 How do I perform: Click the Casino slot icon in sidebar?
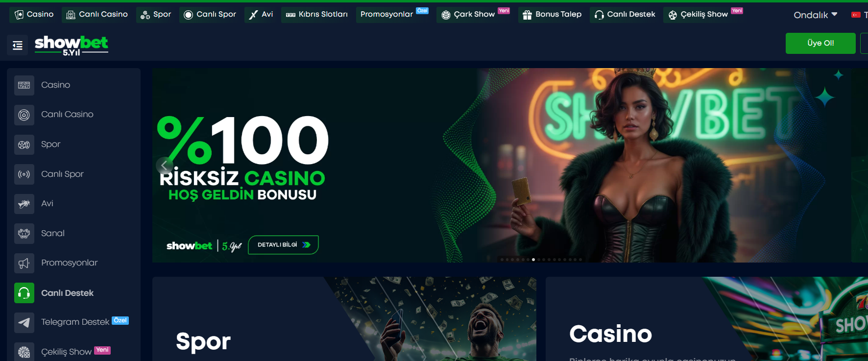[x=24, y=85]
